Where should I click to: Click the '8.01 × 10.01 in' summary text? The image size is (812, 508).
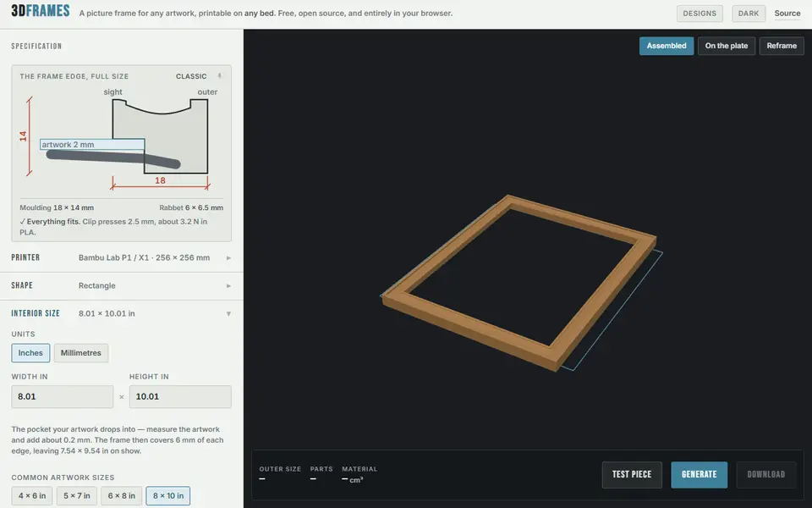click(x=107, y=313)
